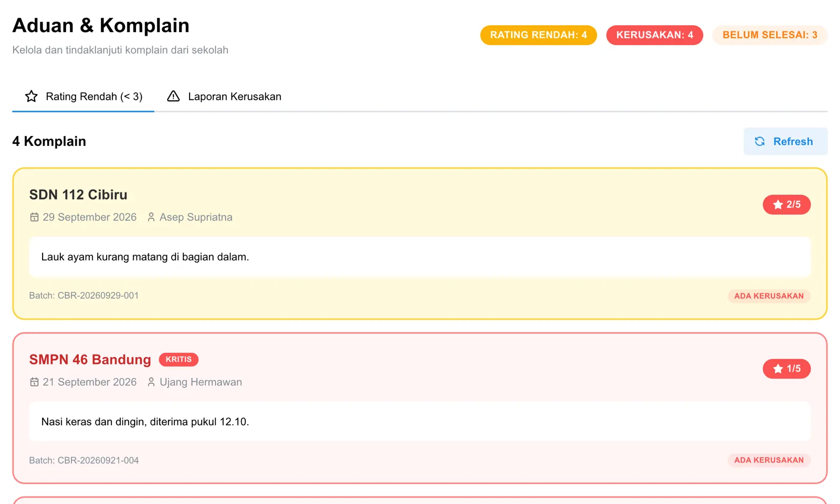The width and height of the screenshot is (840, 504).
Task: Click the comment 'Nasi keras dan dingin, diterima pukul 12.10.'
Action: (x=145, y=422)
